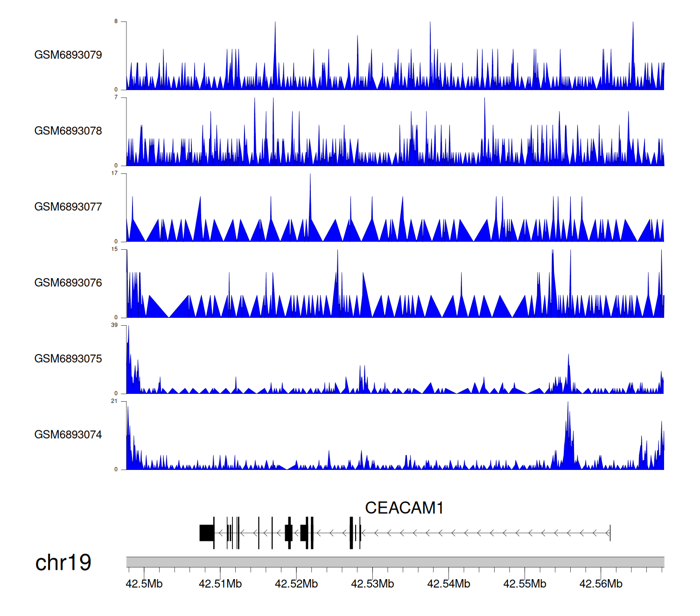Click the CEACAM1 gene name label
700x616 pixels.
(404, 508)
